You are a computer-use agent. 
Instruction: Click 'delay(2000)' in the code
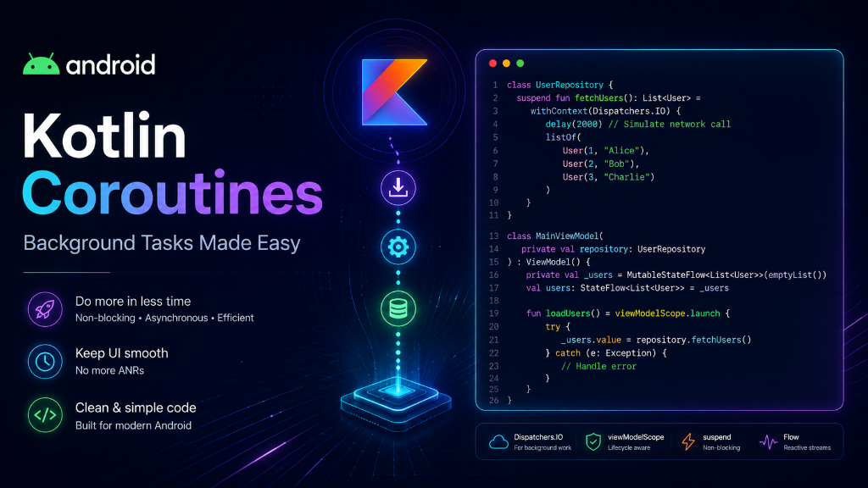tap(574, 124)
